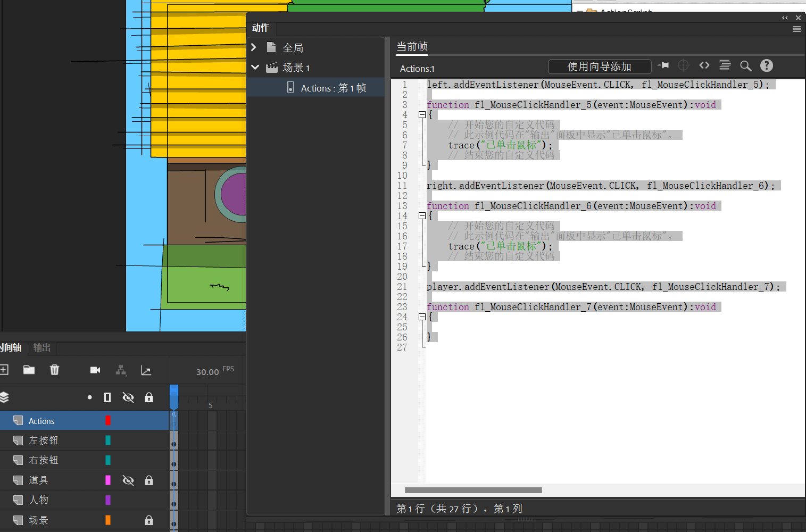Select the 道具 layer name
Viewport: 806px width, 532px height.
pos(38,480)
